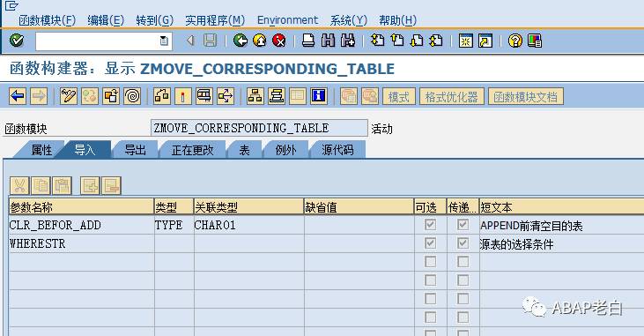
Task: Toggle 传递 checkbox for WHERESTR
Action: click(463, 243)
